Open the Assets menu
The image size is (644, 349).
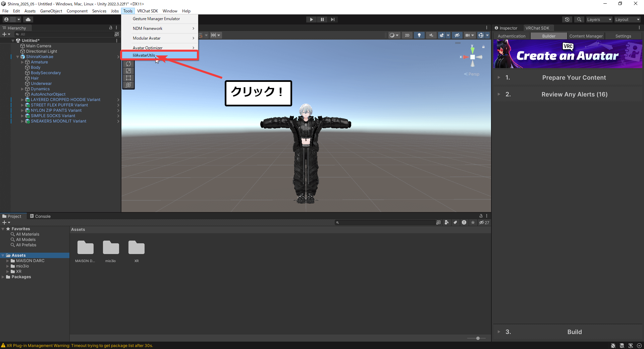point(30,11)
